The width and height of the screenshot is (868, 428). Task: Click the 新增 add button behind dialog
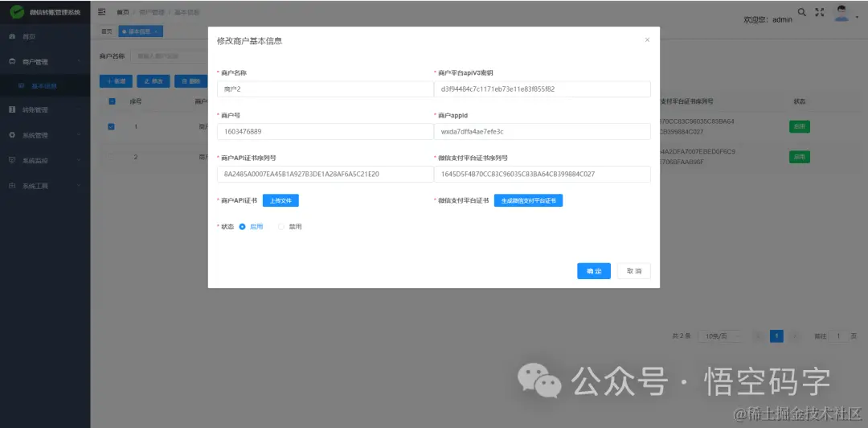coord(116,81)
